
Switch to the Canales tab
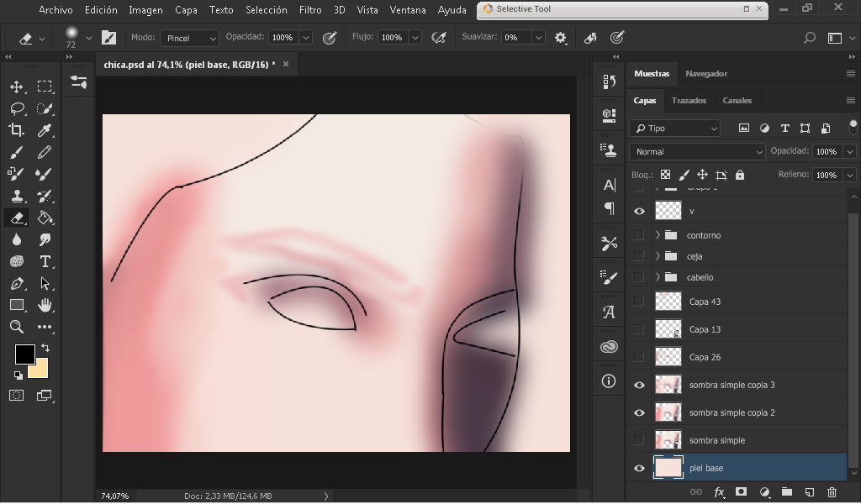coord(737,100)
